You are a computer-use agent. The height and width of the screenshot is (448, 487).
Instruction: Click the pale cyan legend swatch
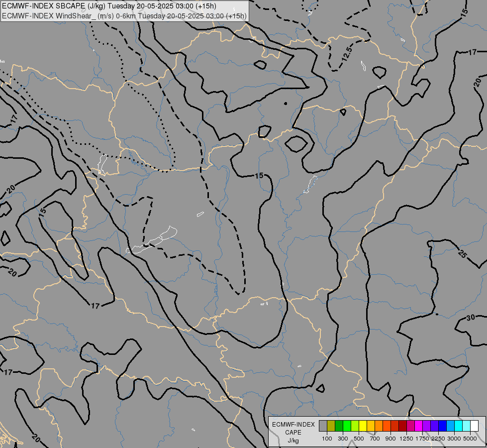tap(467, 426)
